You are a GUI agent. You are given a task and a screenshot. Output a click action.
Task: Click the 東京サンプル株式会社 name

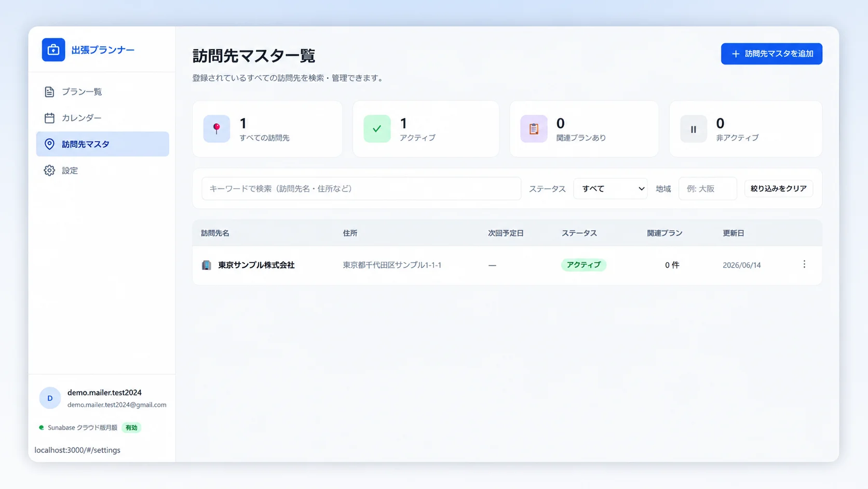[256, 265]
